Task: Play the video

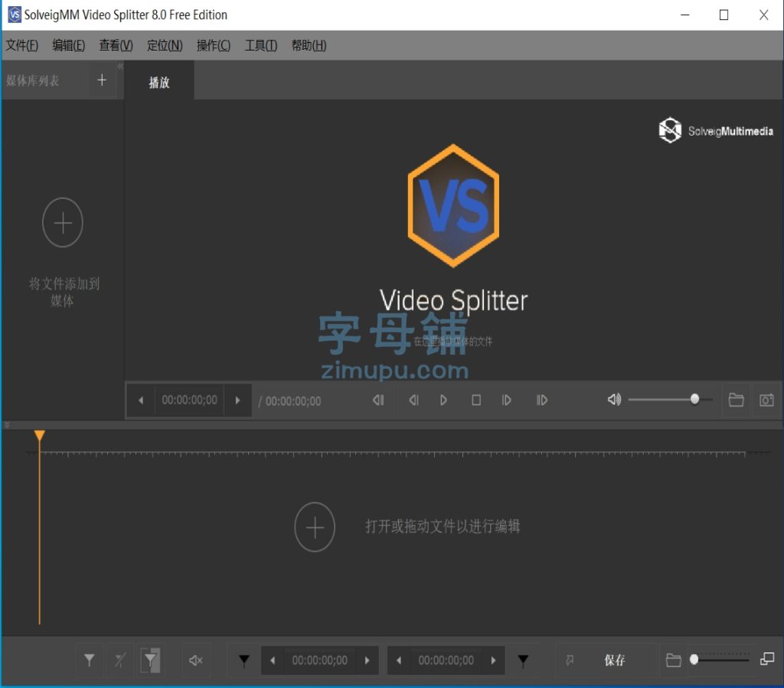Action: [443, 400]
